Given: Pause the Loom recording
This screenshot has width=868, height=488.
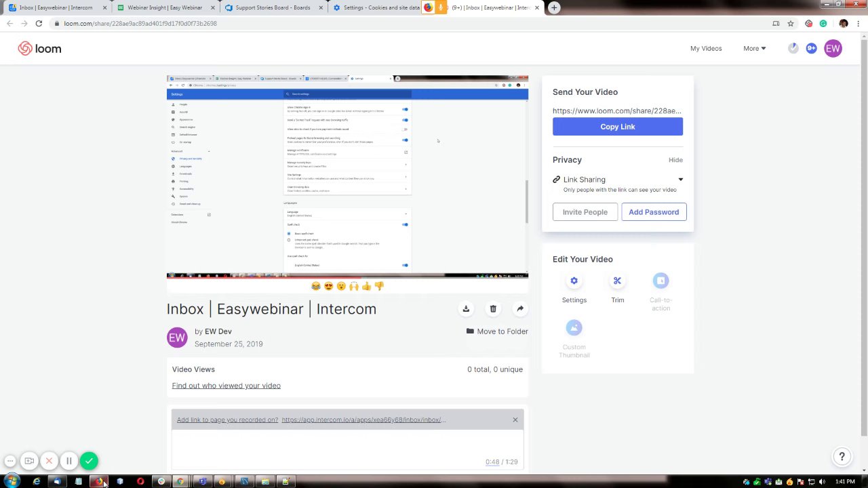Looking at the screenshot, I should click(x=68, y=461).
